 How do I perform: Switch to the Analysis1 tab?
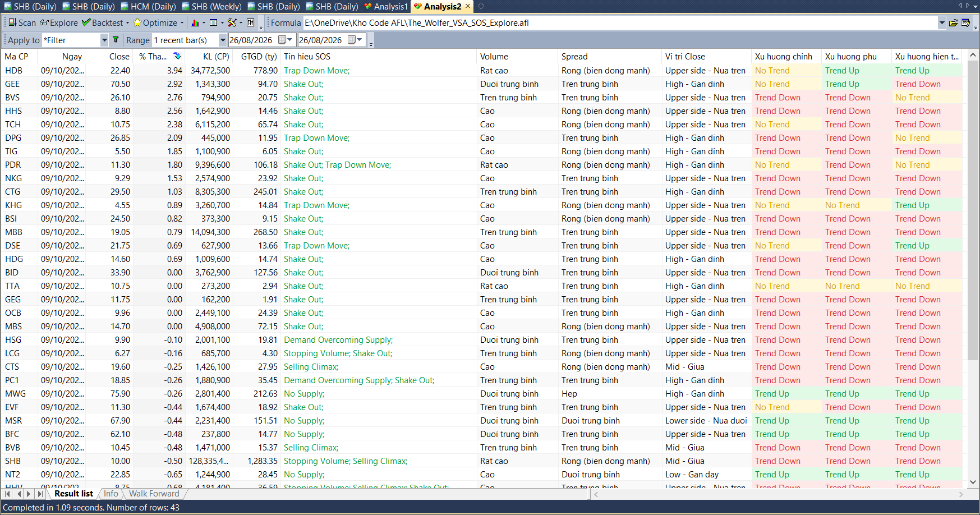pos(385,7)
